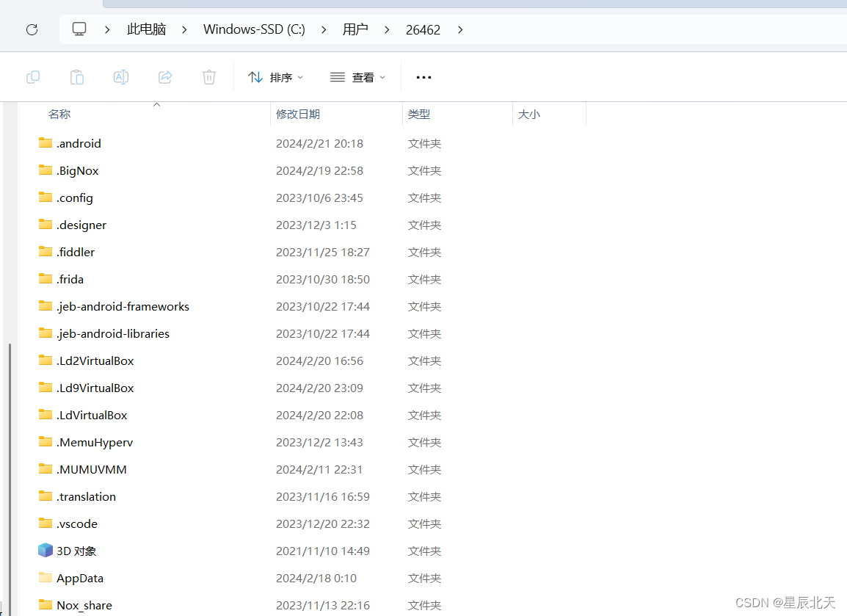This screenshot has height=616, width=847.
Task: Click date 2024/2/21 20:18
Action: click(319, 143)
